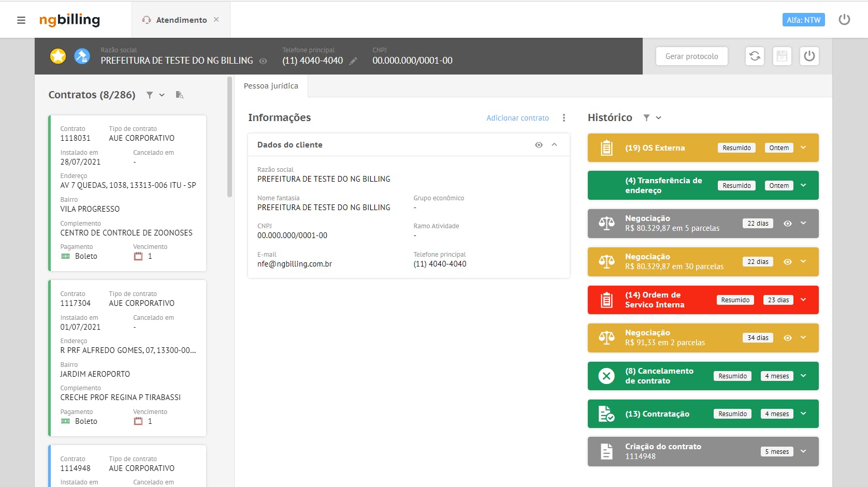The width and height of the screenshot is (868, 487).
Task: Click the Boleto payment icon on contract 1118031
Action: pyautogui.click(x=65, y=256)
